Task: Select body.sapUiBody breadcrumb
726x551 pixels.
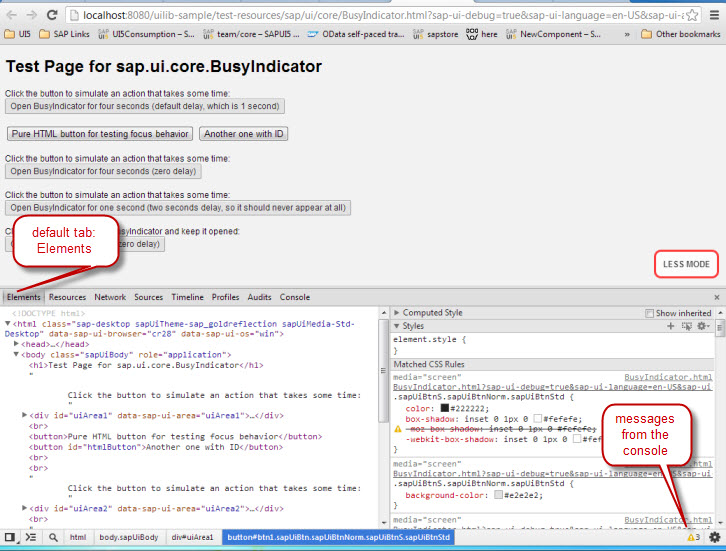Action: [129, 537]
